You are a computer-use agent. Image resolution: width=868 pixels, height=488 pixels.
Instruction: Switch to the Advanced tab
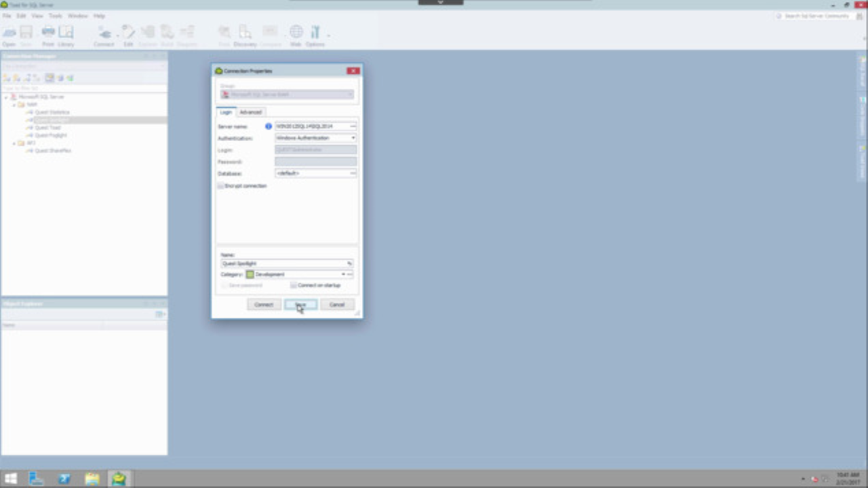click(x=250, y=112)
